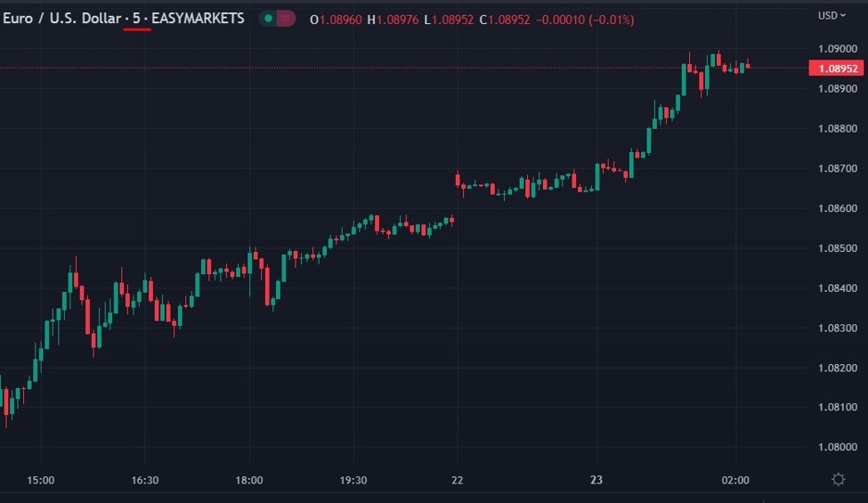868x503 pixels.
Task: Click the High value 1.08976
Action: click(398, 20)
